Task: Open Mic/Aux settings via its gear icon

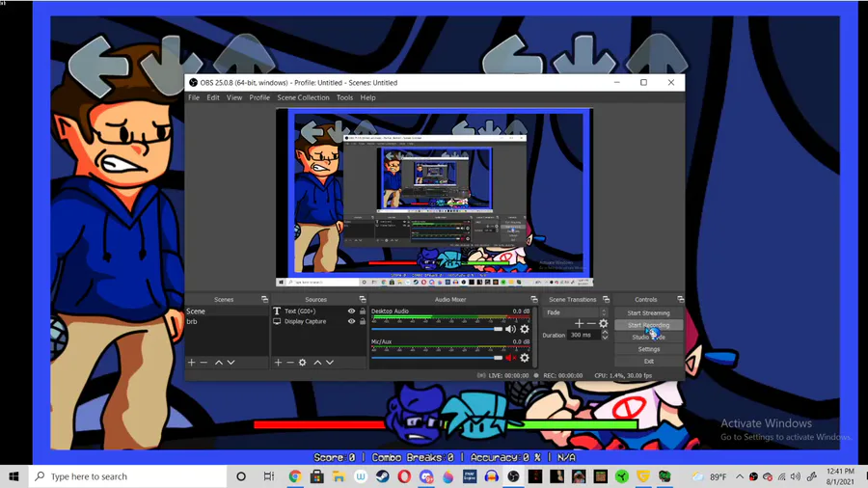Action: coord(525,358)
